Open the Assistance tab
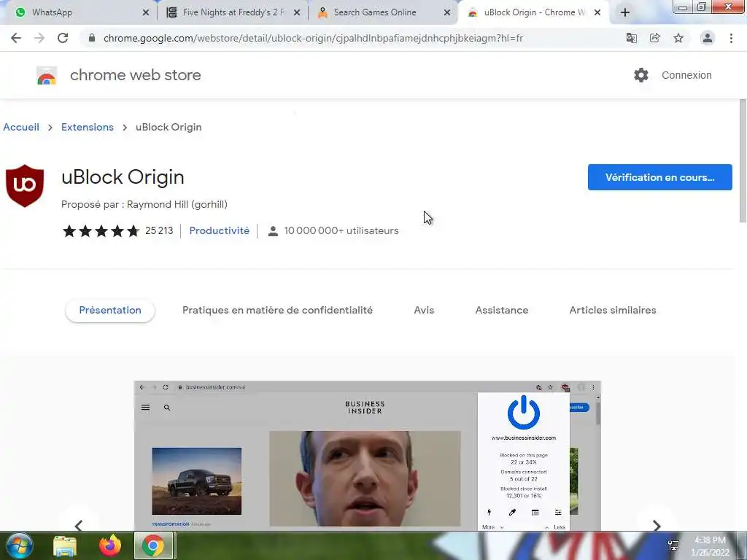Image resolution: width=747 pixels, height=560 pixels. coord(502,310)
